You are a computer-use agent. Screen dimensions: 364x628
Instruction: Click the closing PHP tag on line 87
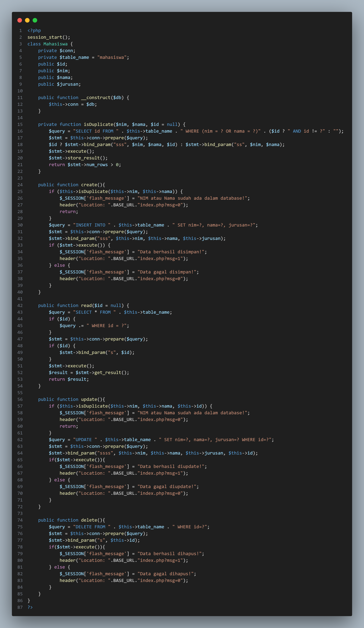click(x=30, y=607)
